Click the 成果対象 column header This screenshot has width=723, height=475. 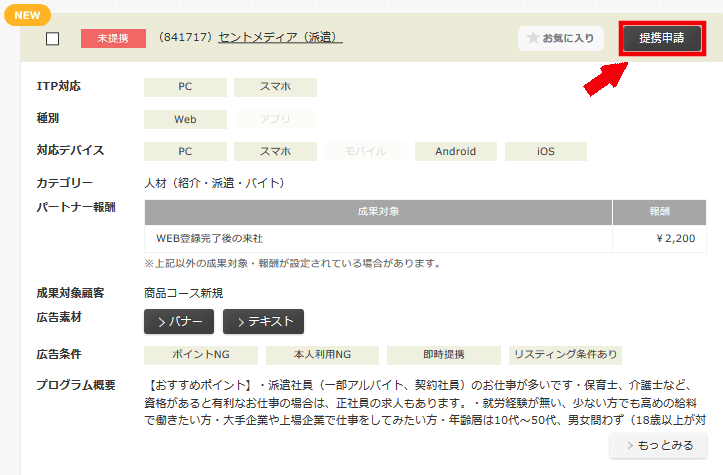[378, 212]
